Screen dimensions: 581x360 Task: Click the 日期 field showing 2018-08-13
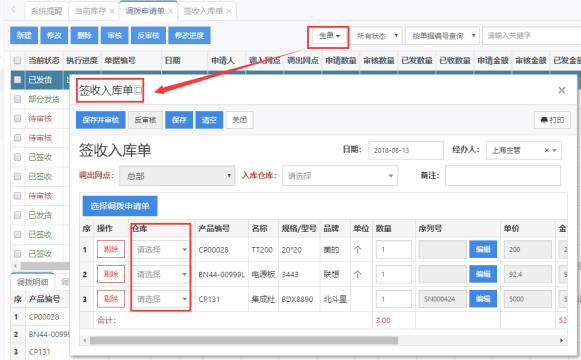[406, 150]
